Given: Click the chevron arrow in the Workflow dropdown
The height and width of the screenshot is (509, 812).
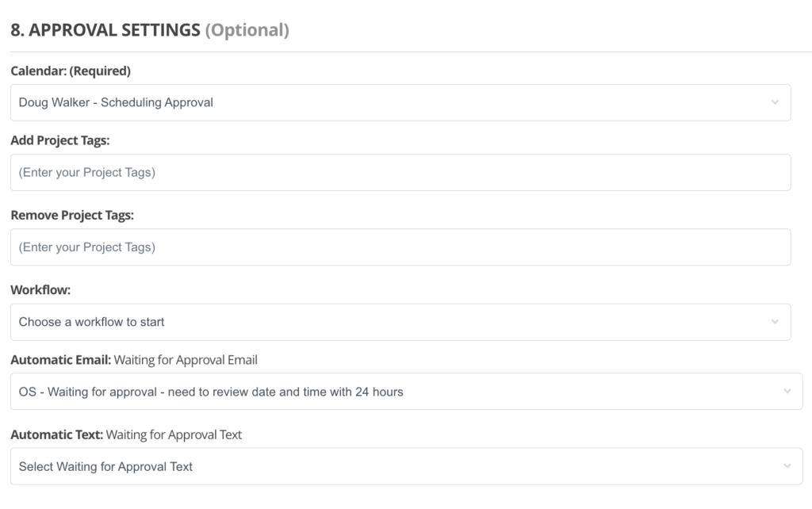Looking at the screenshot, I should pyautogui.click(x=775, y=322).
